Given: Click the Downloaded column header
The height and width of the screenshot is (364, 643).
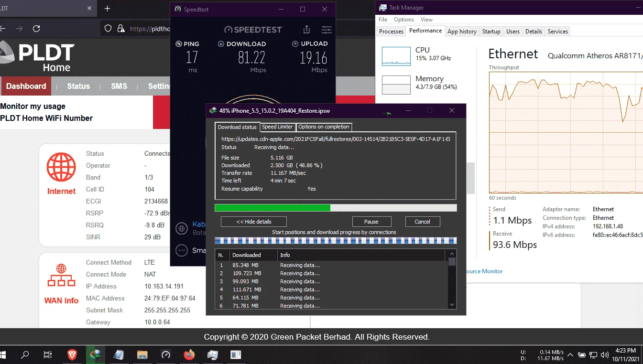Looking at the screenshot, I should [253, 255].
